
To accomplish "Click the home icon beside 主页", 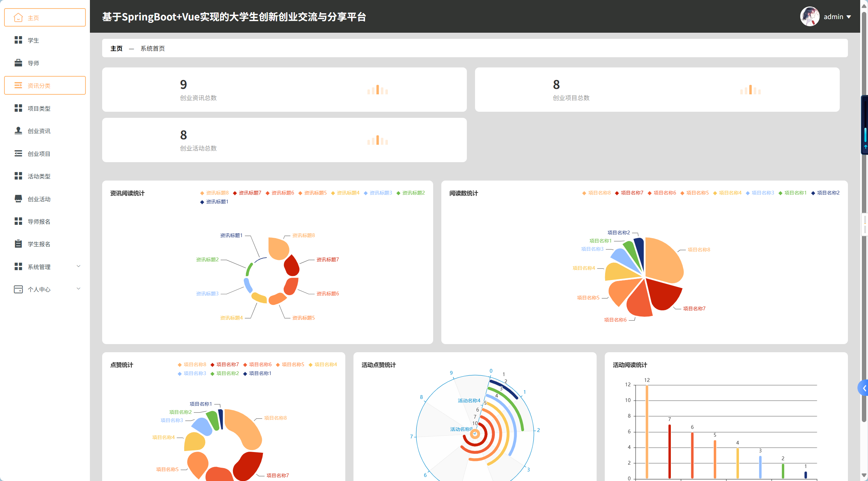I will 18,17.
